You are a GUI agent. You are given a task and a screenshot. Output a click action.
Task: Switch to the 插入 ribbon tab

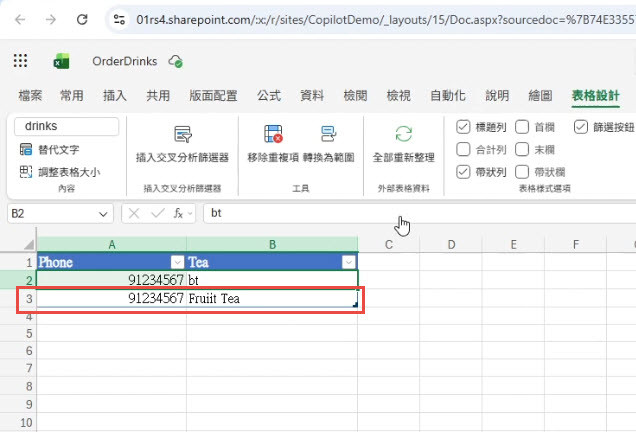(x=115, y=96)
